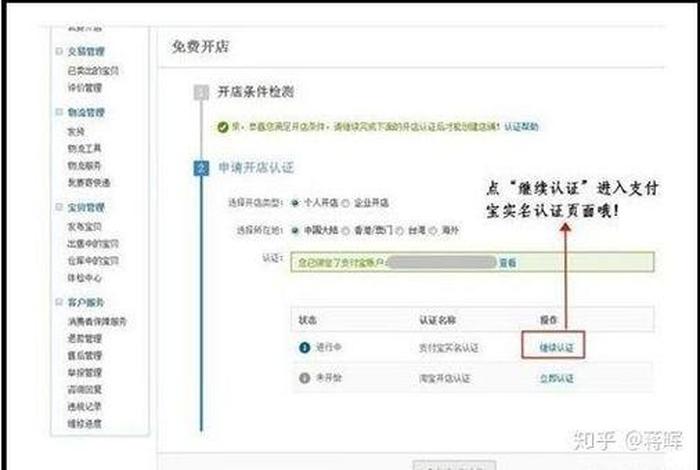This screenshot has width=700, height=470.
Task: Click the blue 进行中 status icon
Action: [304, 347]
